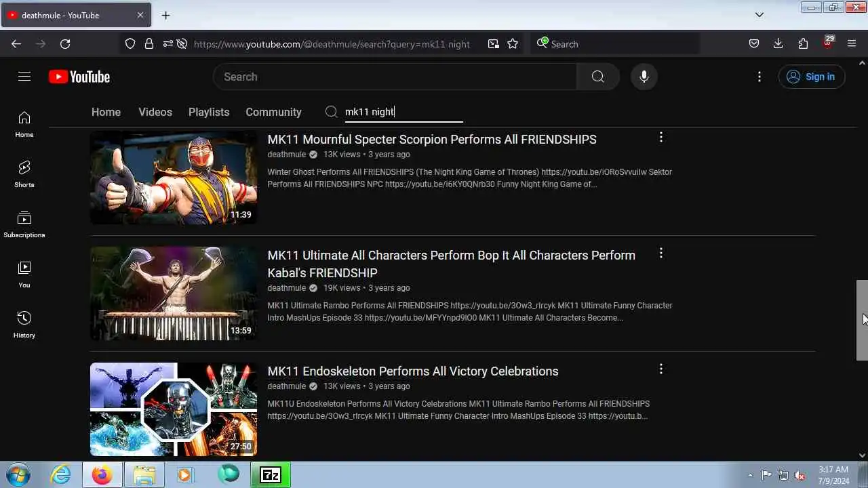Click the taskbar clock showing 3:17 AM
Screen dimensions: 868x488
point(833,474)
